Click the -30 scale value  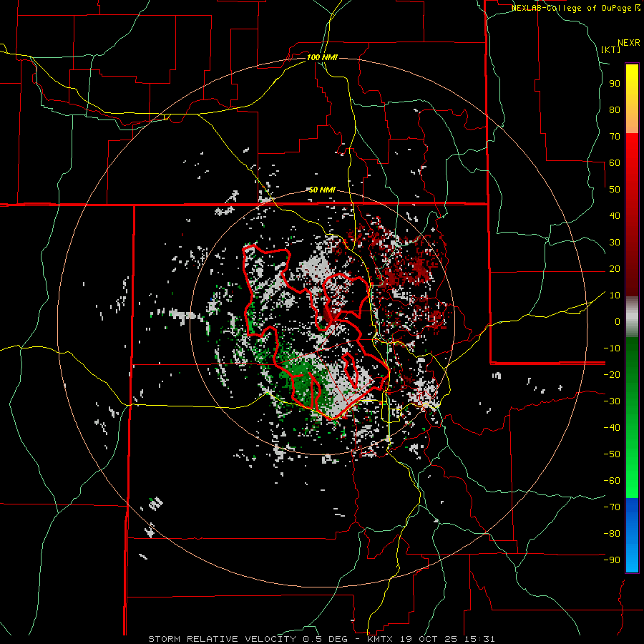tap(612, 401)
